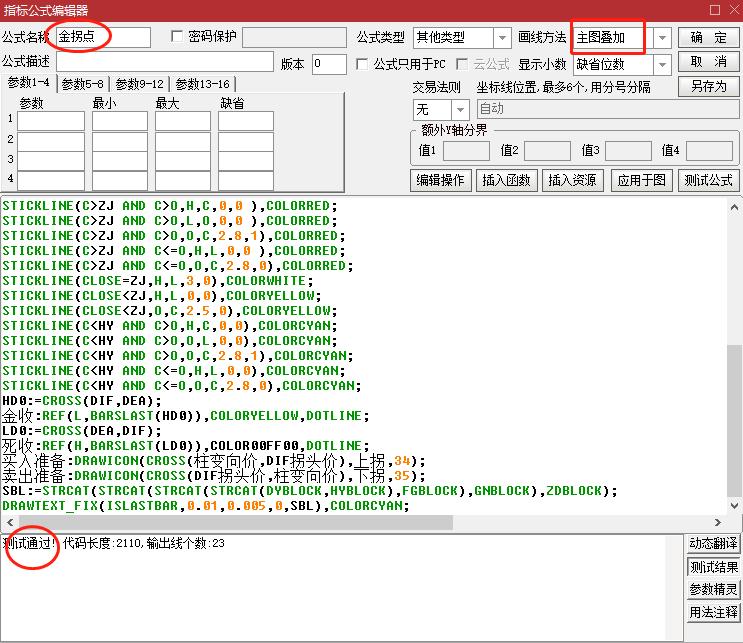Click the 公式名称 input field
743x643 pixels.
tap(103, 38)
